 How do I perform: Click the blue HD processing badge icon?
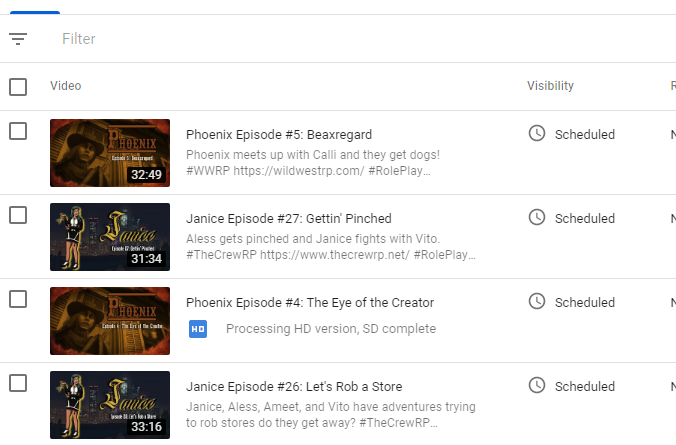[x=198, y=329]
